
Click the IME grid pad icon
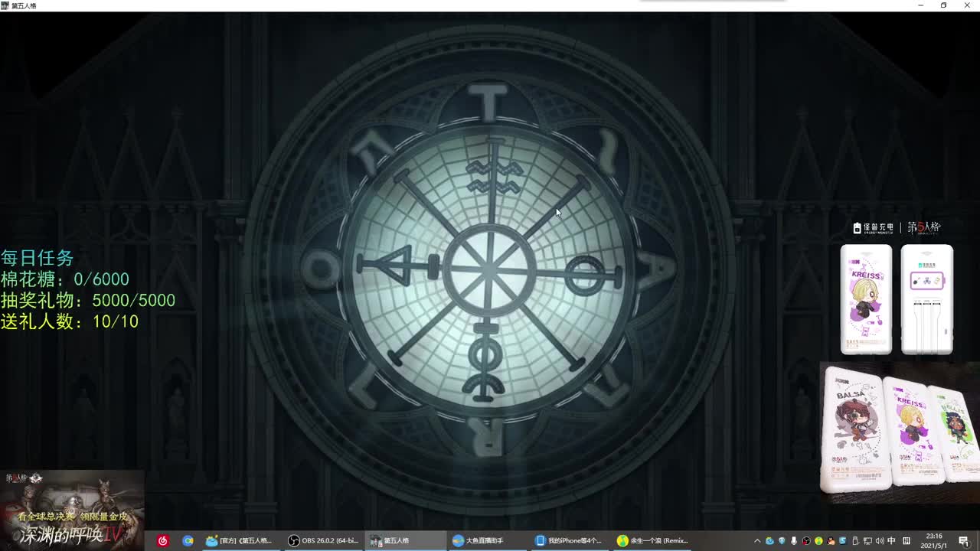point(906,541)
